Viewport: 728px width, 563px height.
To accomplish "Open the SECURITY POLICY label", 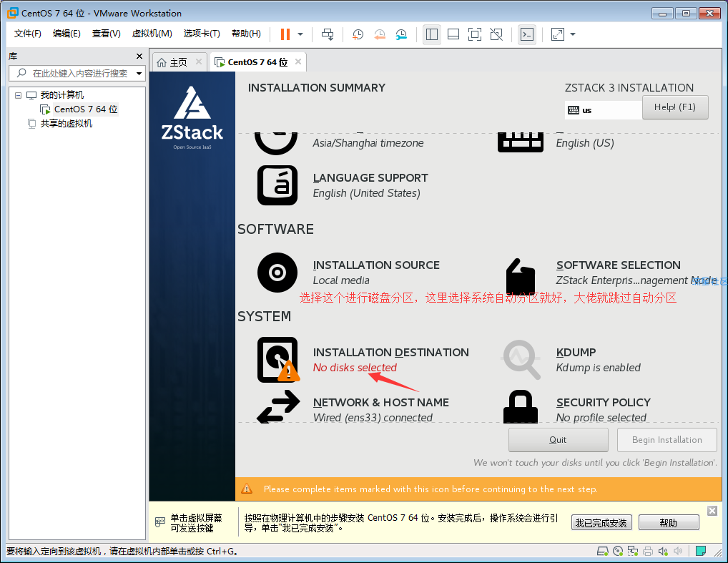I will 603,403.
